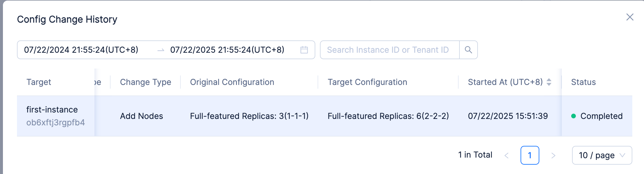Go to next page arrow
This screenshot has height=174, width=644.
553,155
